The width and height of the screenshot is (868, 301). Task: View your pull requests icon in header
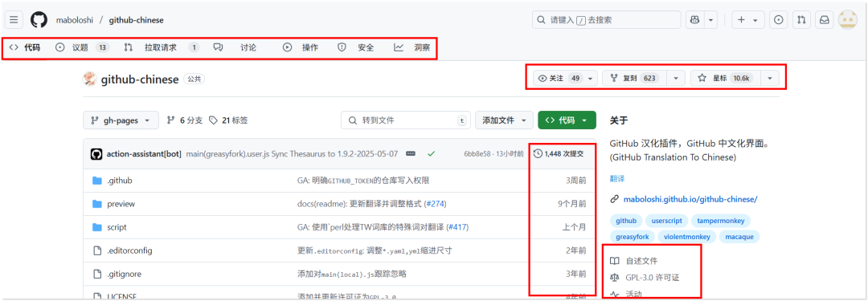[x=801, y=20]
